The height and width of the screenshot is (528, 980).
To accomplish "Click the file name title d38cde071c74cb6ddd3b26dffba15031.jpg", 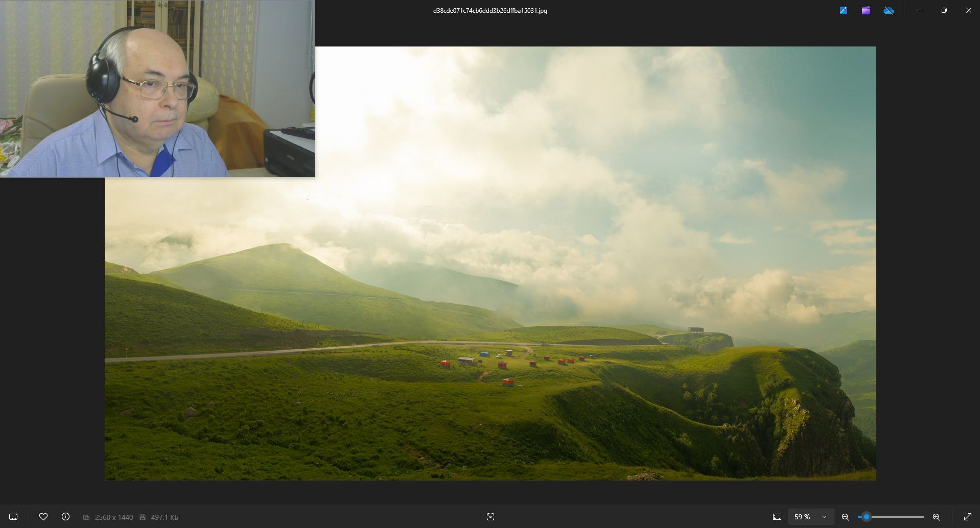I will tap(490, 10).
